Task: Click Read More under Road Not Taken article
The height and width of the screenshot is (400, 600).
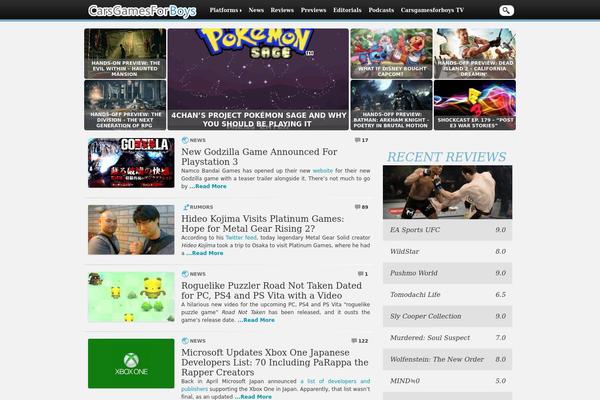Action: [x=256, y=320]
